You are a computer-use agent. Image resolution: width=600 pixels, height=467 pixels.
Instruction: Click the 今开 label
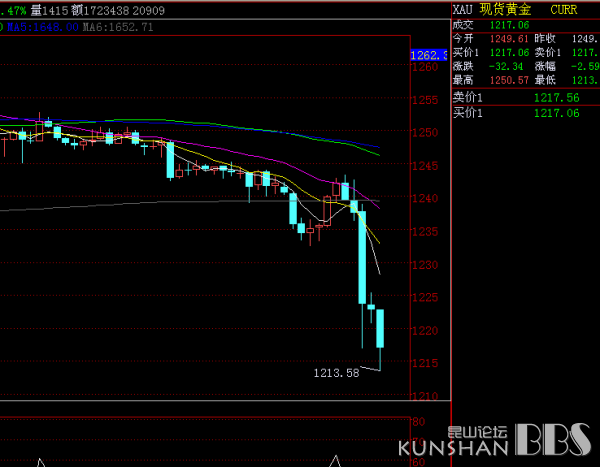(463, 39)
